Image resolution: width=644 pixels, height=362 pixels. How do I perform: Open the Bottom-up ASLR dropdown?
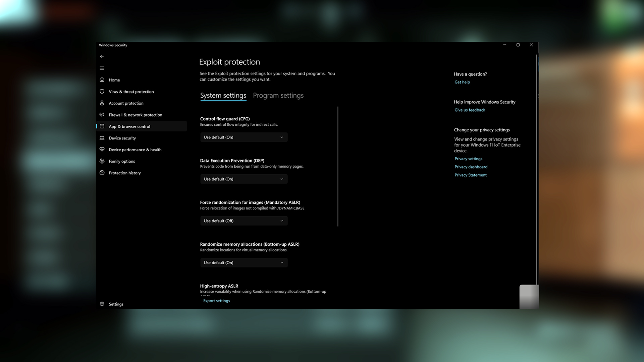(x=244, y=263)
